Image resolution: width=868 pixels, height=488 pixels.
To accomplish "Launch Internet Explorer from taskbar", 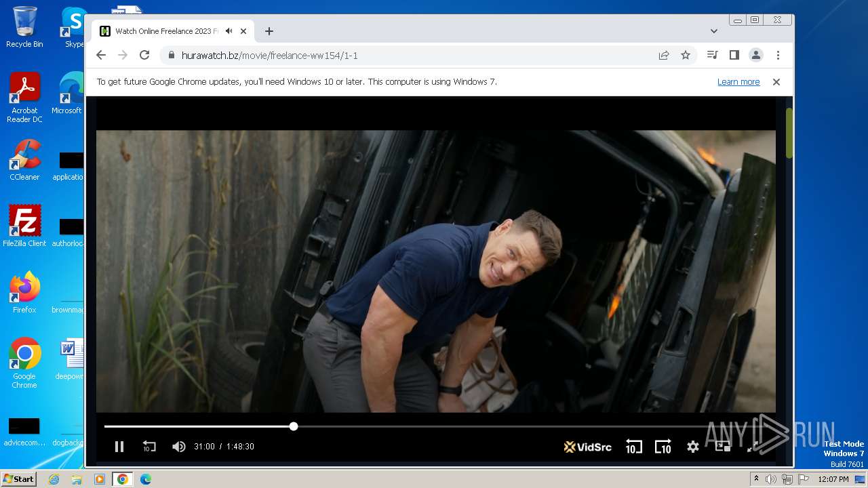I will tap(54, 479).
